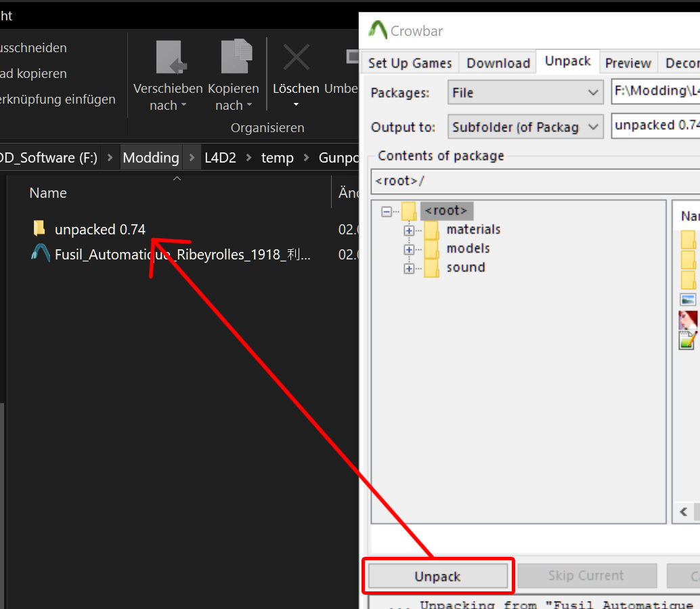Screen dimensions: 700x609
Task: Click the notepad file icon in contents list
Action: click(688, 341)
